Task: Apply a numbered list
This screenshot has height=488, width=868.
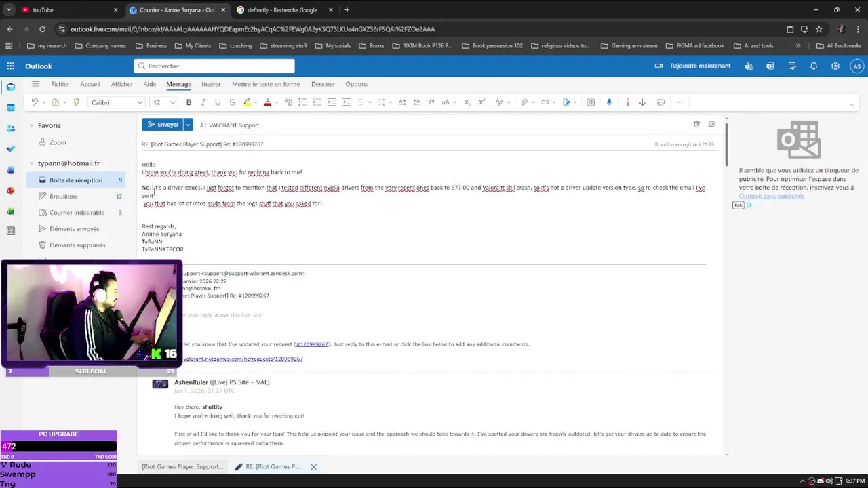Action: (317, 102)
